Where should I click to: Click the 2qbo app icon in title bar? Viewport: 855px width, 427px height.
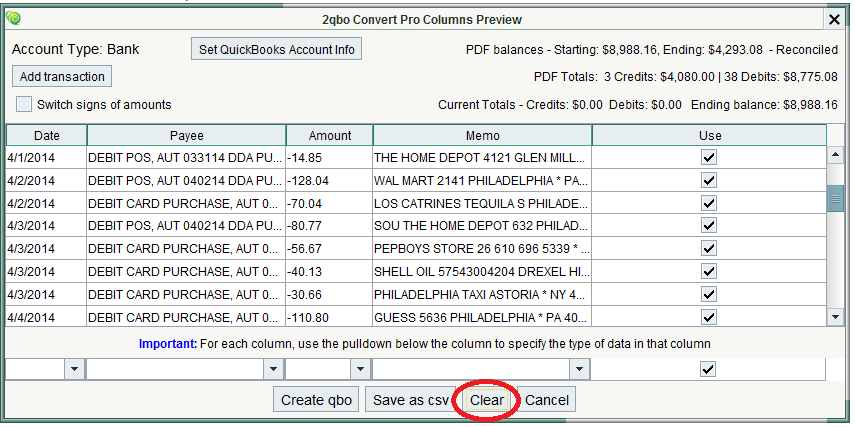(12, 18)
